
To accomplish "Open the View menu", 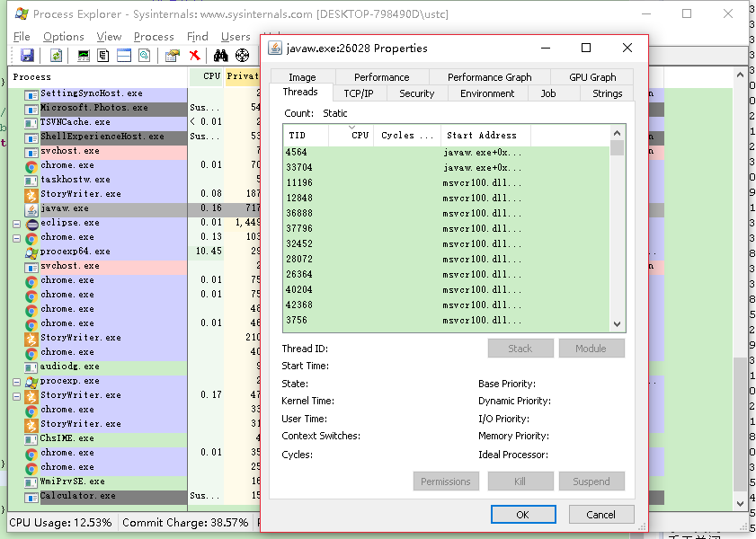I will tap(109, 37).
